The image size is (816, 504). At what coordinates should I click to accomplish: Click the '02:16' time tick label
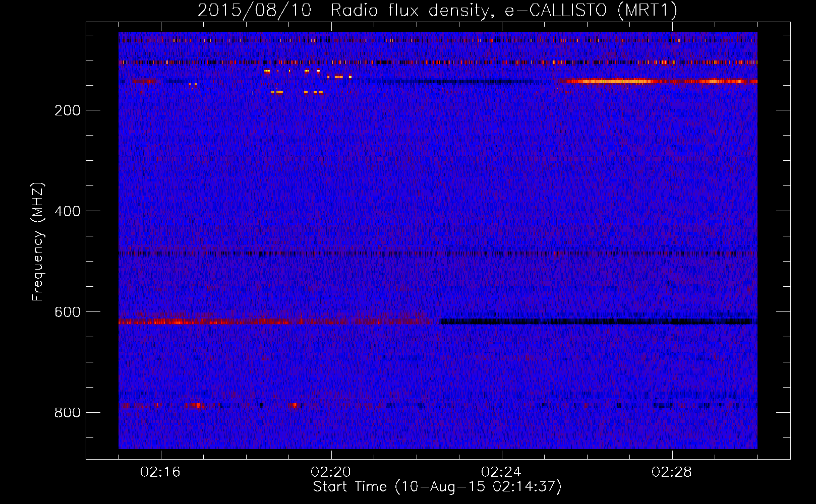(160, 472)
